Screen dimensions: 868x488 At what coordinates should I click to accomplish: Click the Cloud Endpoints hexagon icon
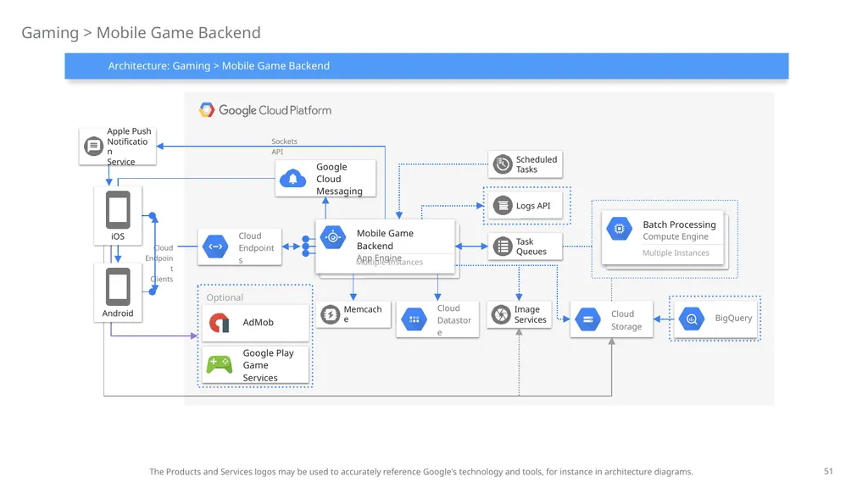click(215, 247)
